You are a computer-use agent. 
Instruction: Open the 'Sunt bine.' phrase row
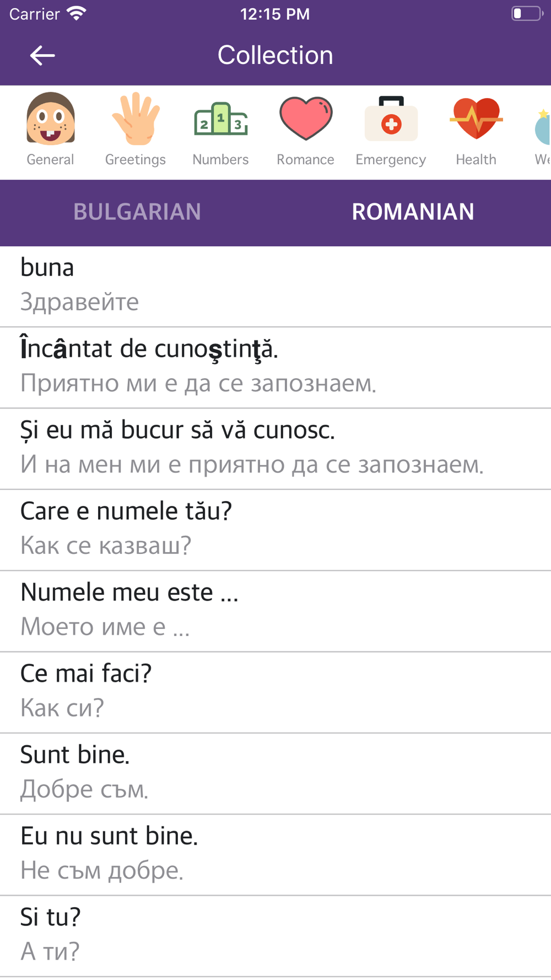pyautogui.click(x=275, y=773)
